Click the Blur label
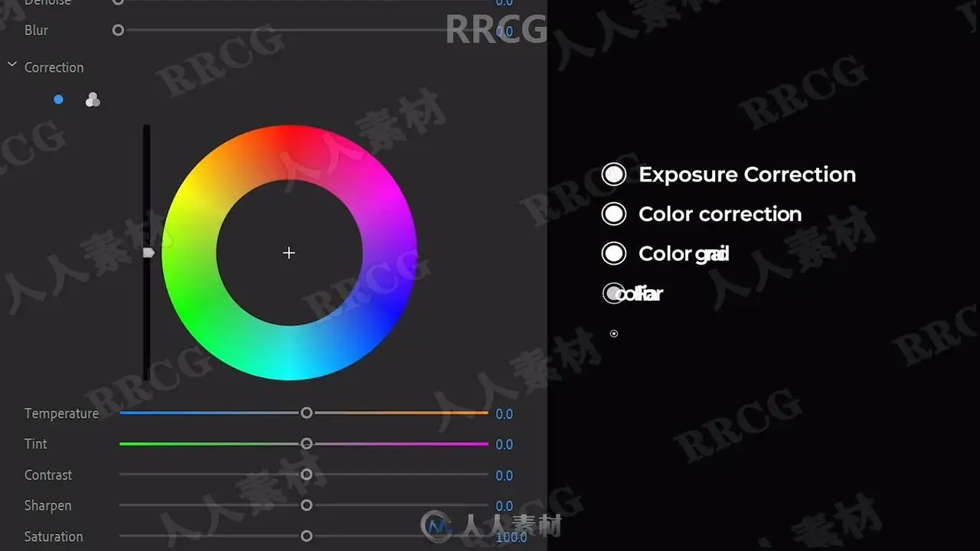The width and height of the screenshot is (980, 551). pyautogui.click(x=36, y=31)
